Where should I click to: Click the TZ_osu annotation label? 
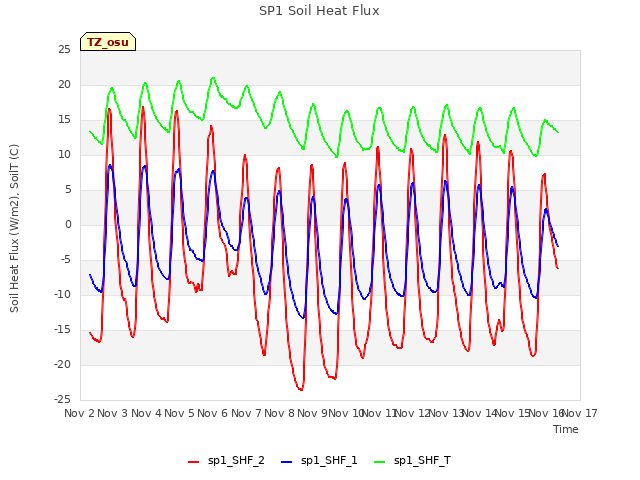click(108, 42)
